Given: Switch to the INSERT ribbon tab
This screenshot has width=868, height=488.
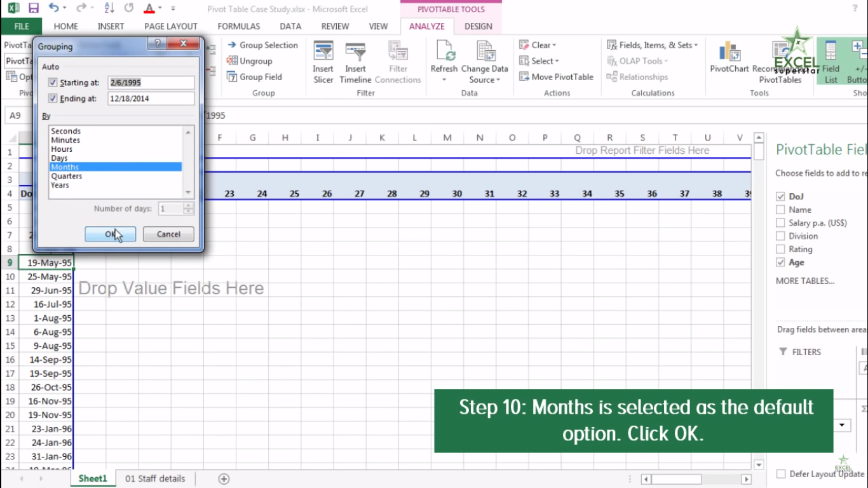Looking at the screenshot, I should point(111,26).
